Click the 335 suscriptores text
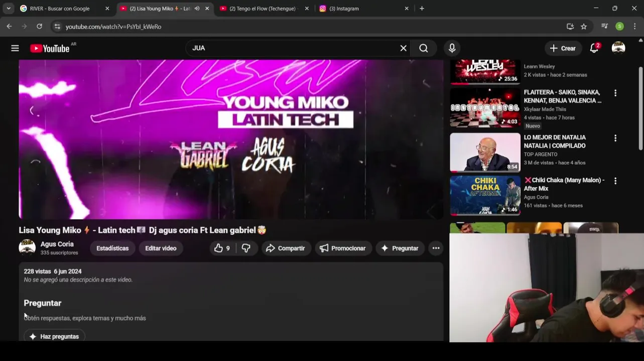Image resolution: width=644 pixels, height=361 pixels. point(59,253)
